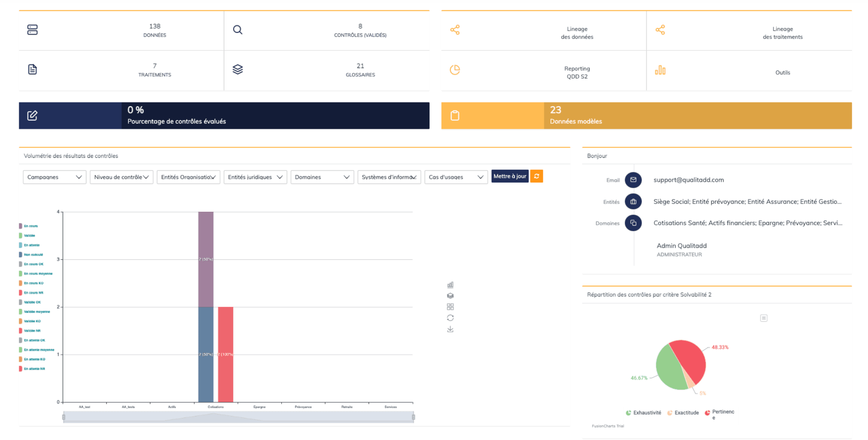868x440 pixels.
Task: Click the stacked layers chart icon
Action: click(450, 296)
